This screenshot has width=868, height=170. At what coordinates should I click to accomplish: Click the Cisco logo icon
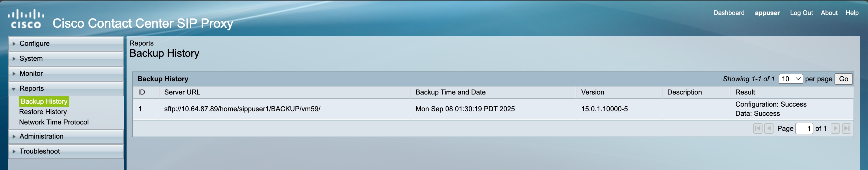pos(26,19)
